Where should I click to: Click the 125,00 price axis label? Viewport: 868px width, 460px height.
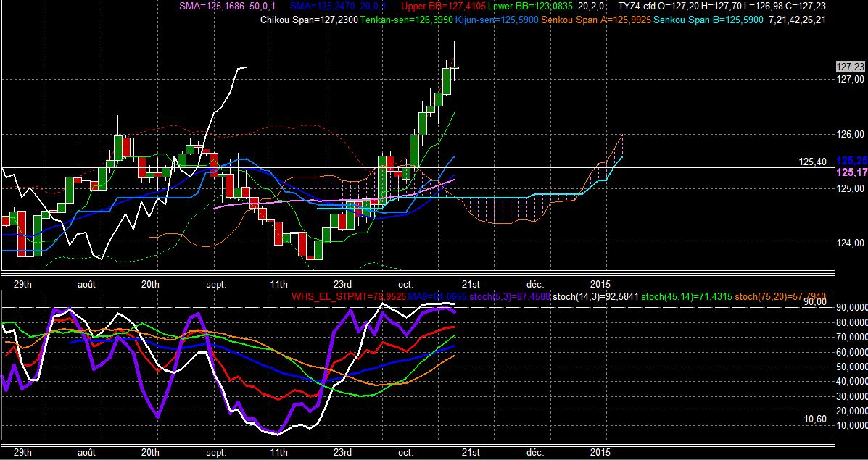850,189
